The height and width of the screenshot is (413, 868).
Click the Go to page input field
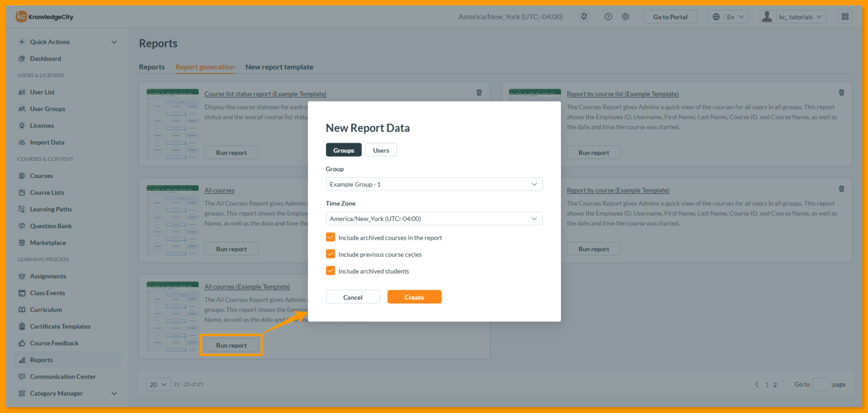point(821,385)
